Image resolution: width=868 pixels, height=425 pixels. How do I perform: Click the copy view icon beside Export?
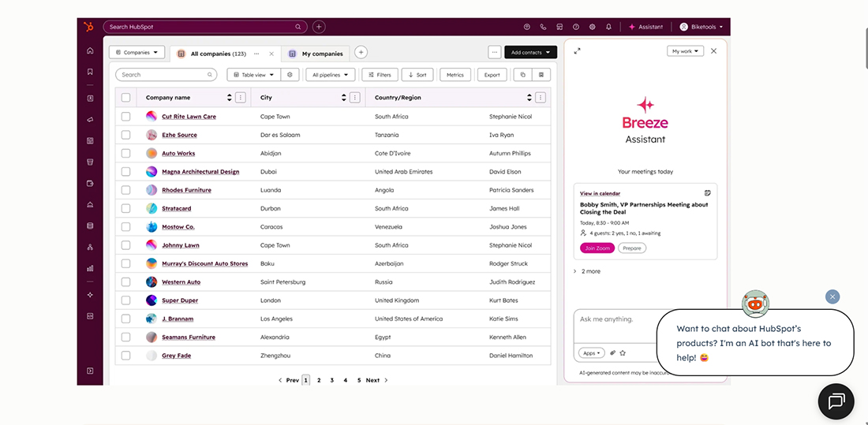tap(522, 75)
